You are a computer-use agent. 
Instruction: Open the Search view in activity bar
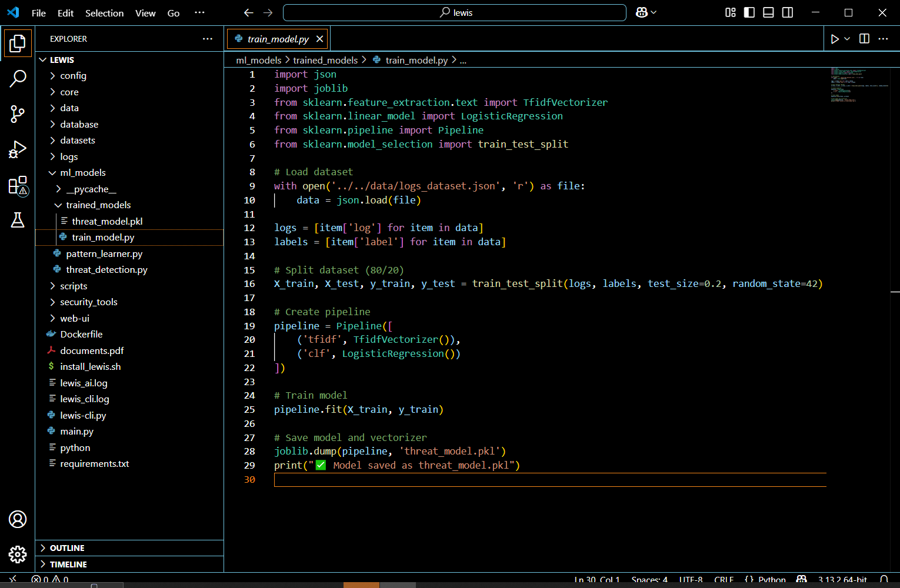[x=18, y=78]
